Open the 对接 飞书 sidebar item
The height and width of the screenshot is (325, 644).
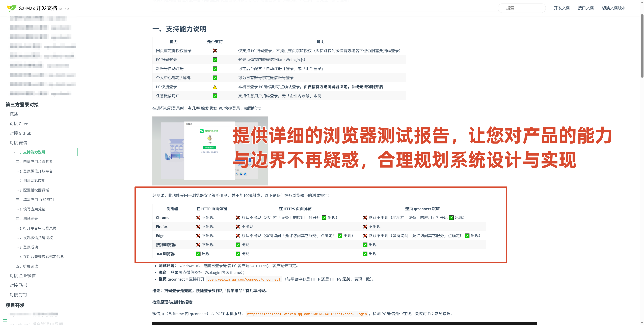tap(18, 285)
